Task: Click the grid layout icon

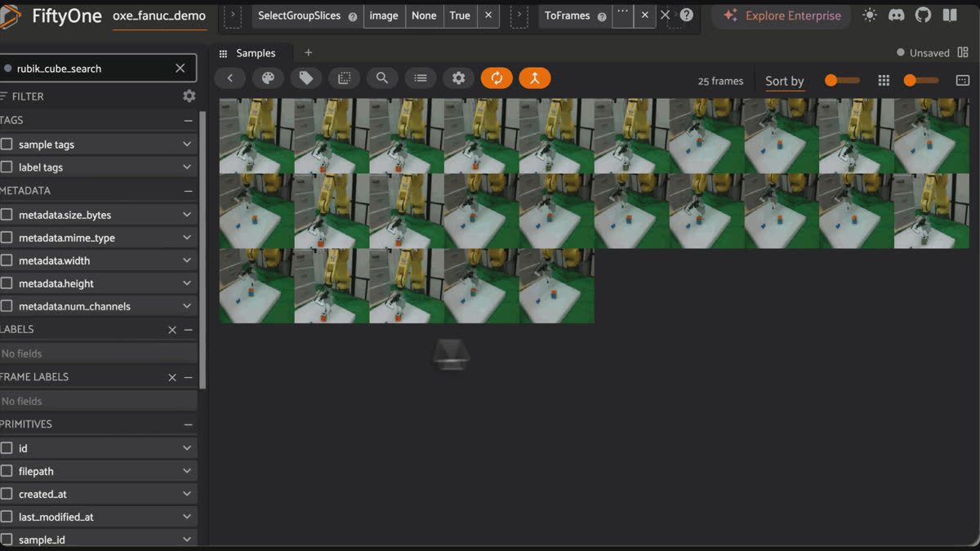Action: (x=884, y=81)
